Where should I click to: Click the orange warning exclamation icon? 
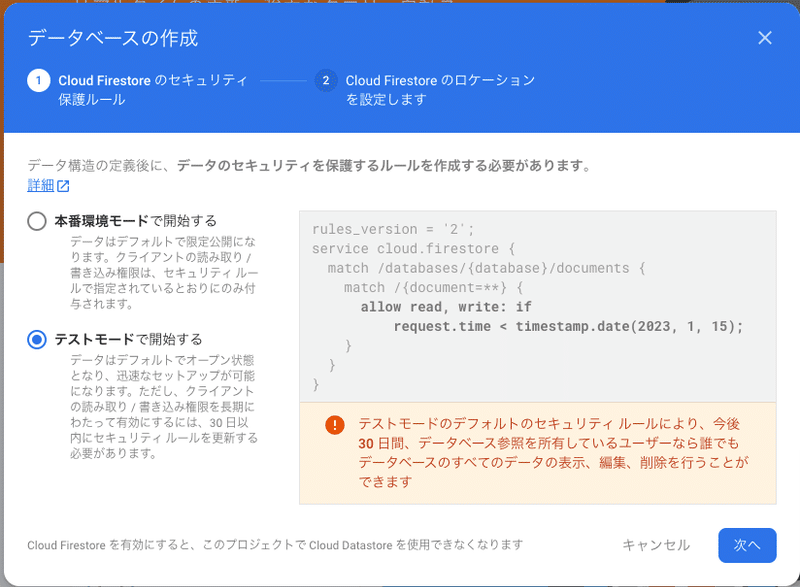[x=335, y=425]
